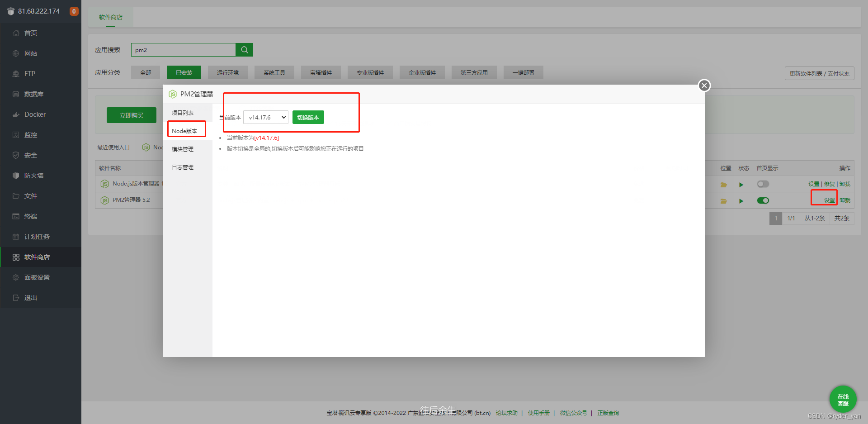868x424 pixels.
Task: Click the 切换版本 switch version button
Action: pos(308,117)
